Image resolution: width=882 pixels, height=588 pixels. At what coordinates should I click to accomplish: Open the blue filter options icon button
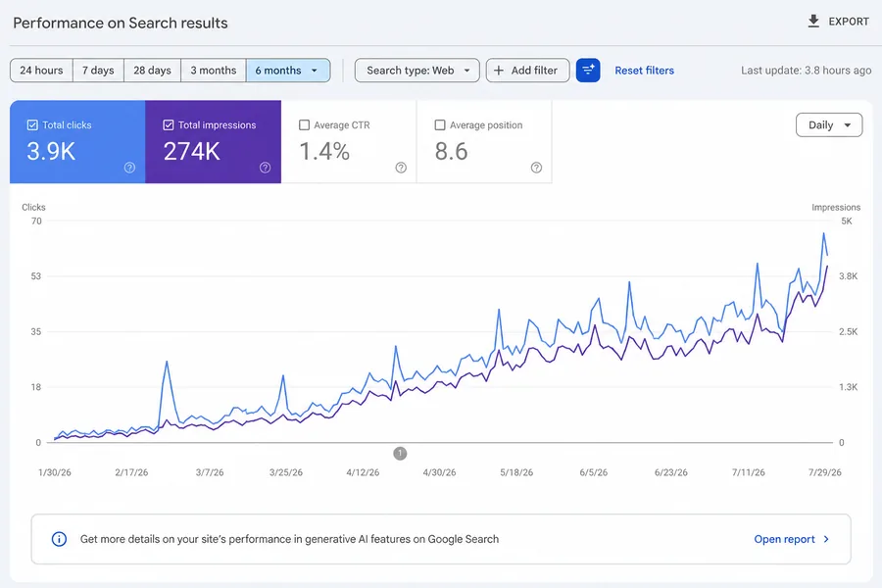(588, 71)
